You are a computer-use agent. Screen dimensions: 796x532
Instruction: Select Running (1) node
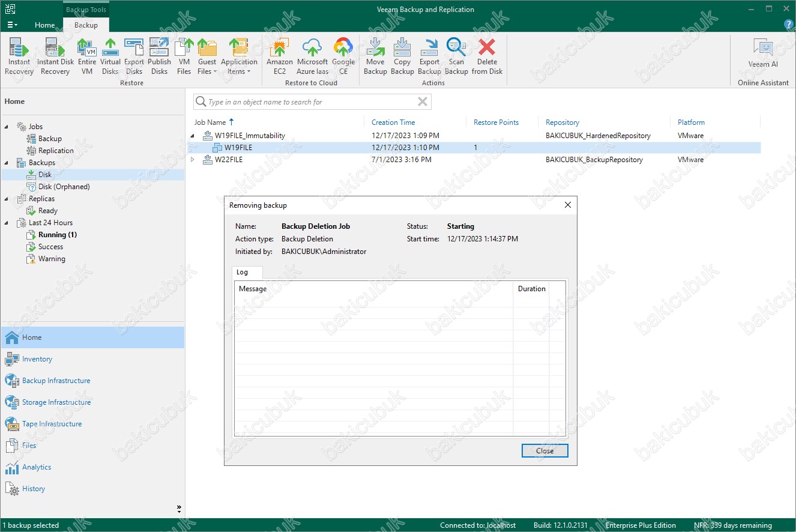pyautogui.click(x=58, y=235)
